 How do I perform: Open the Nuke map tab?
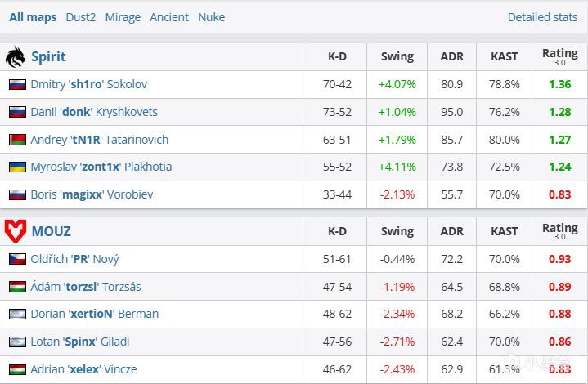click(212, 17)
